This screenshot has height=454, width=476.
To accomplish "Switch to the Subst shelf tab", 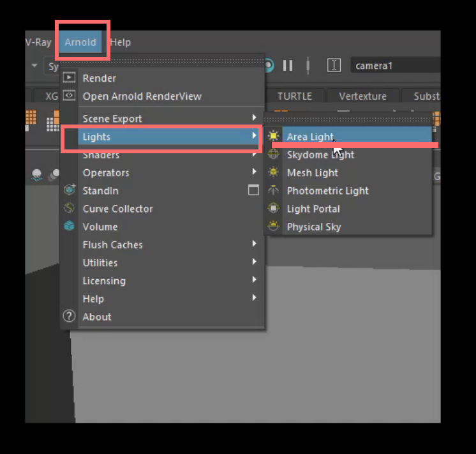I will click(422, 96).
